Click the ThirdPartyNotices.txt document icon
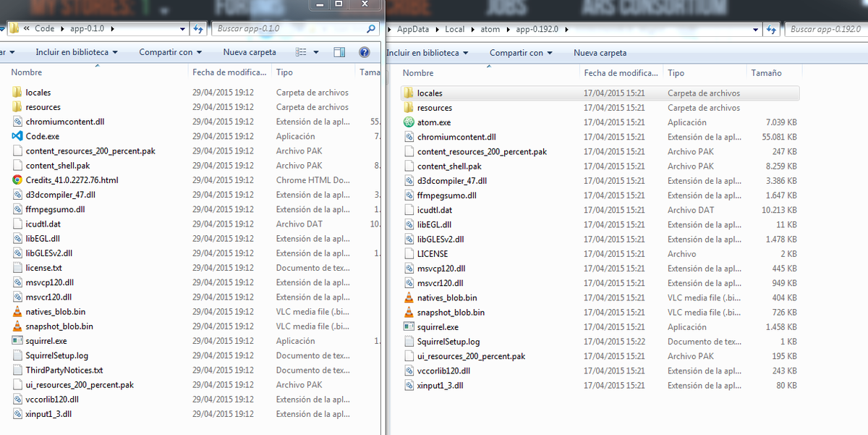The width and height of the screenshot is (868, 435). 17,370
